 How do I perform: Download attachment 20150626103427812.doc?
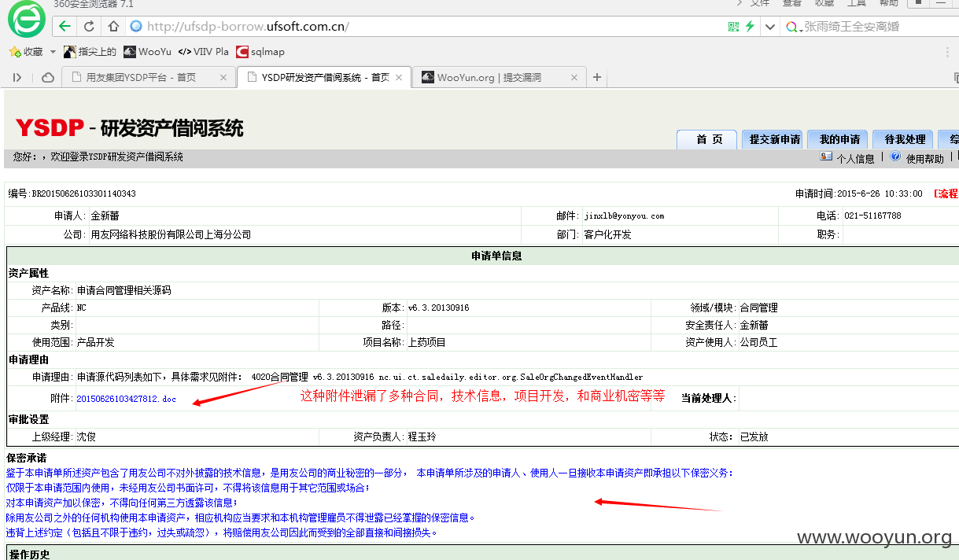pos(126,399)
